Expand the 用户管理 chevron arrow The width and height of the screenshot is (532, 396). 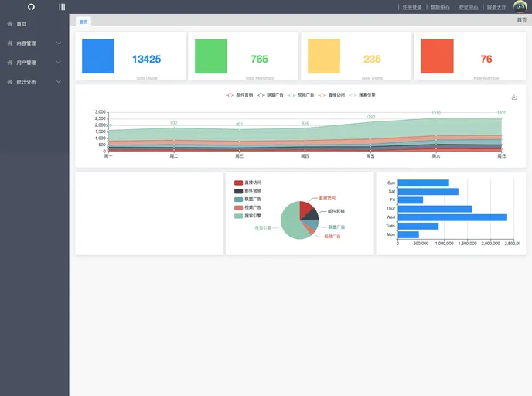[59, 63]
